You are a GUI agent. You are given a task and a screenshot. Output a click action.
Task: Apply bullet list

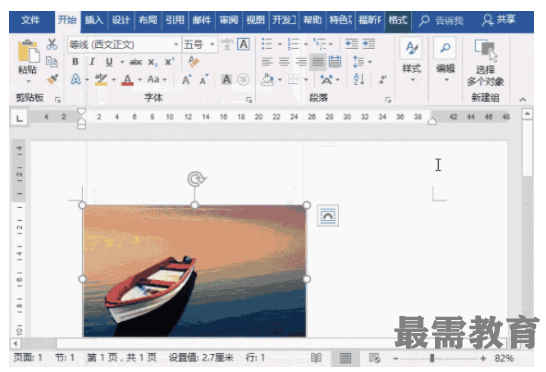click(267, 44)
